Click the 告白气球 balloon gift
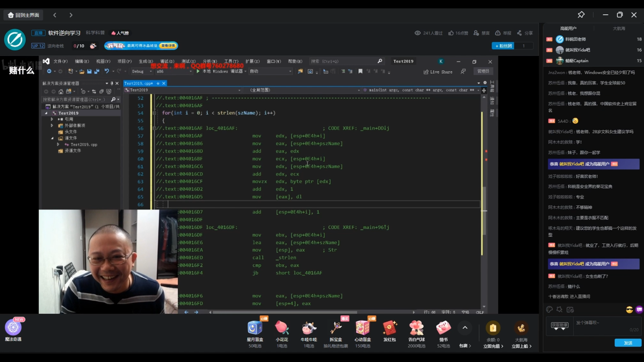Viewport: 644px width, 362px height. [x=417, y=328]
